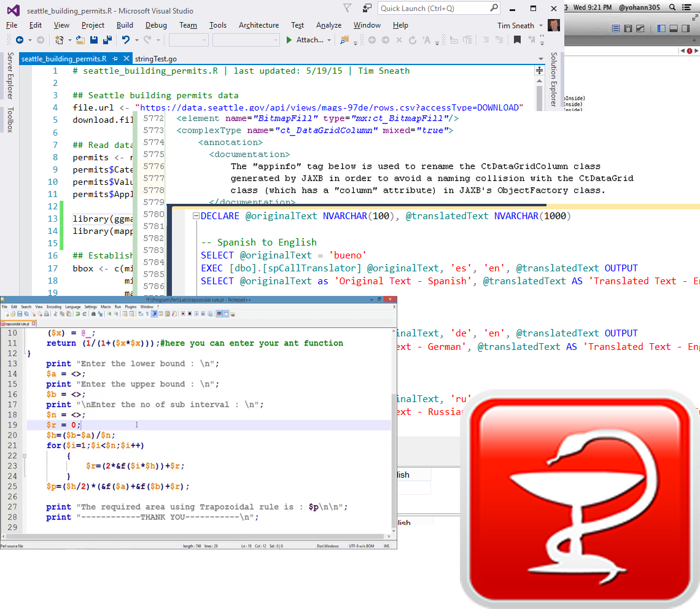Viewport: 700px width, 609px height.
Task: Close the seattle_building_permits.R tab
Action: (126, 58)
